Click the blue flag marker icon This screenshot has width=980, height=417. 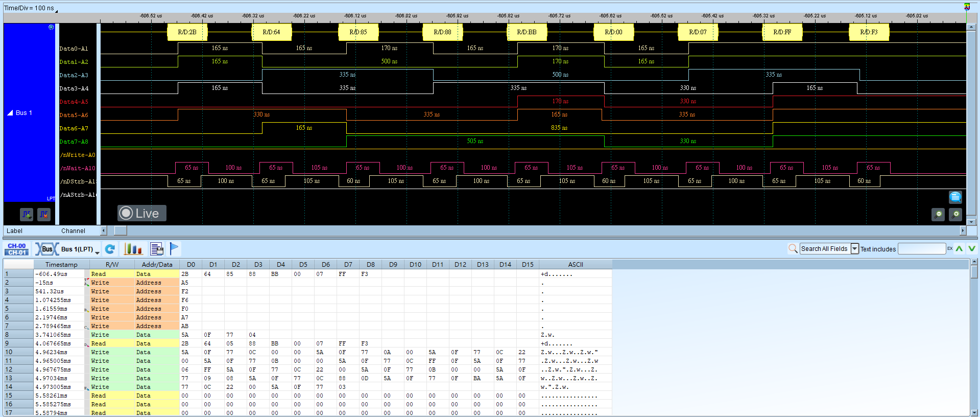tap(174, 249)
